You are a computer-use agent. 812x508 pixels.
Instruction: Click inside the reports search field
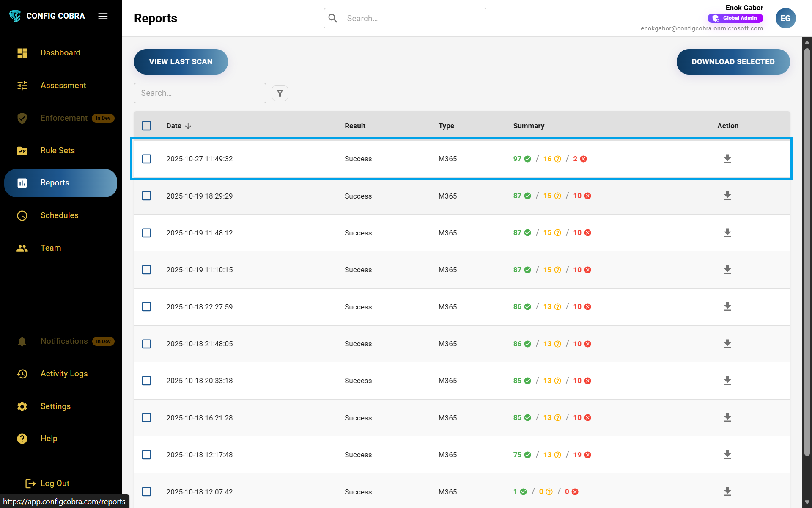200,93
